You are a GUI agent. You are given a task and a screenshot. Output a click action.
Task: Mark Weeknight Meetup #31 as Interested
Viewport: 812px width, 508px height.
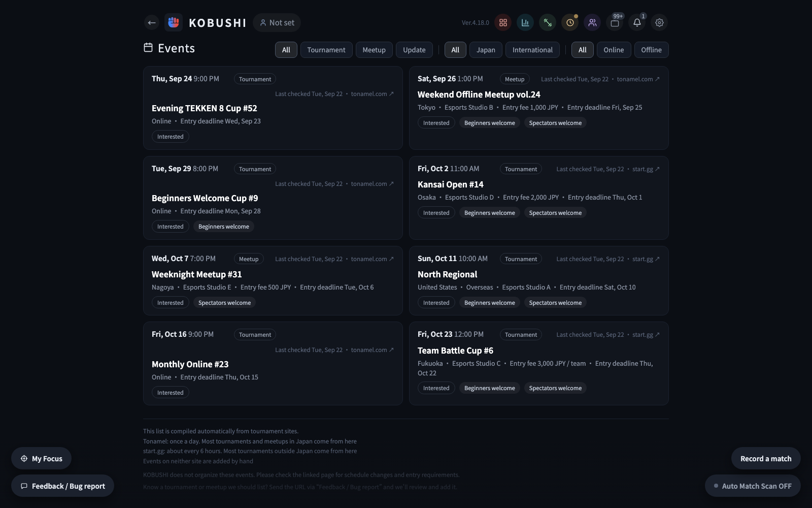click(170, 303)
